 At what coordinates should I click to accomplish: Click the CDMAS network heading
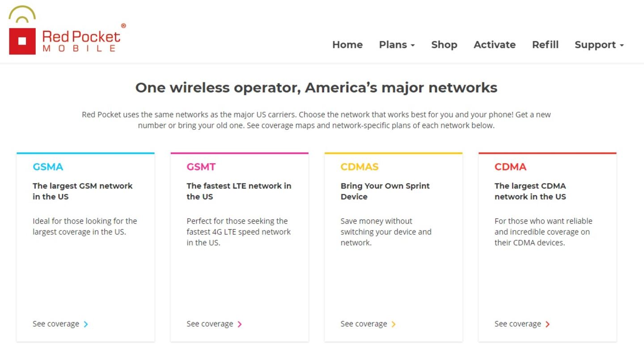click(x=359, y=167)
